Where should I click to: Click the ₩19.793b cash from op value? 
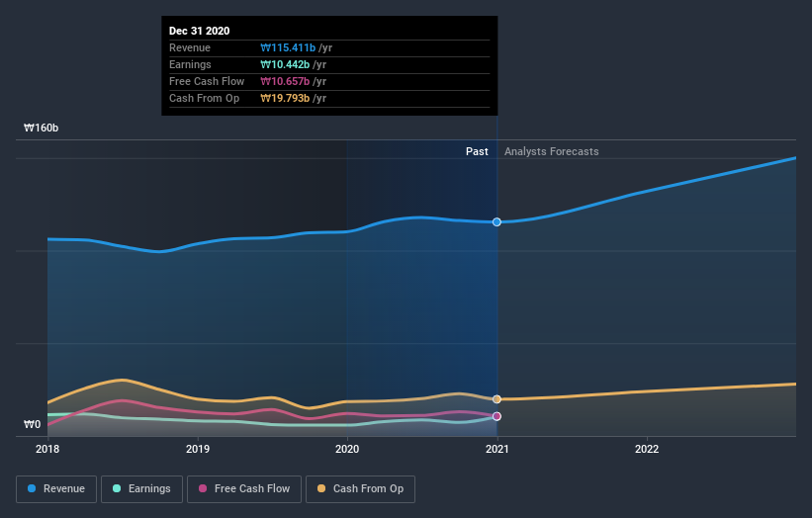285,98
